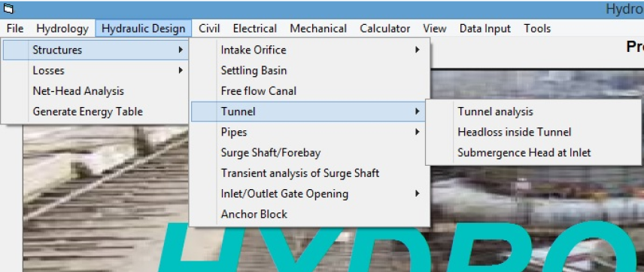Open the File menu

coord(15,29)
